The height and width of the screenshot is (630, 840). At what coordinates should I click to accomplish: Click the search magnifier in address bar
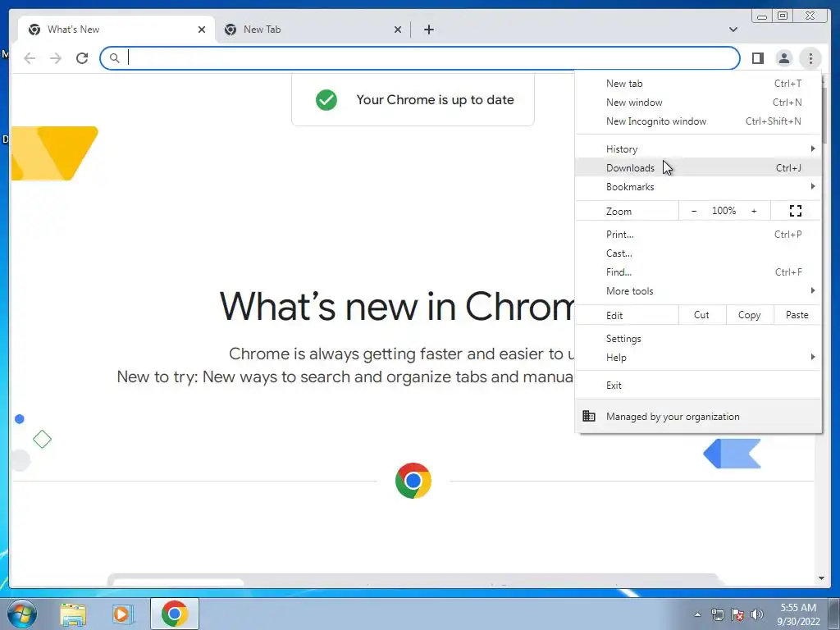[115, 58]
